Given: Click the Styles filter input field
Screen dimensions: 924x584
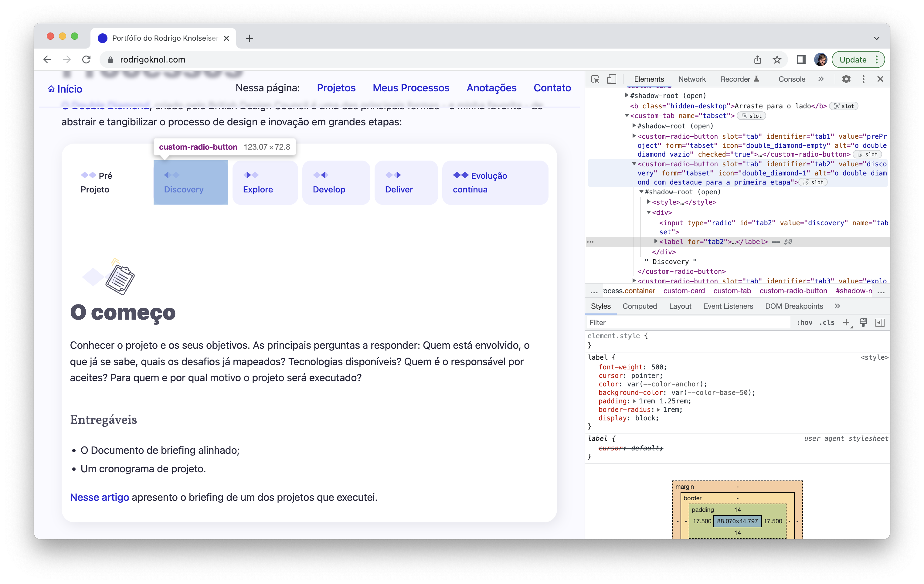Looking at the screenshot, I should click(689, 322).
